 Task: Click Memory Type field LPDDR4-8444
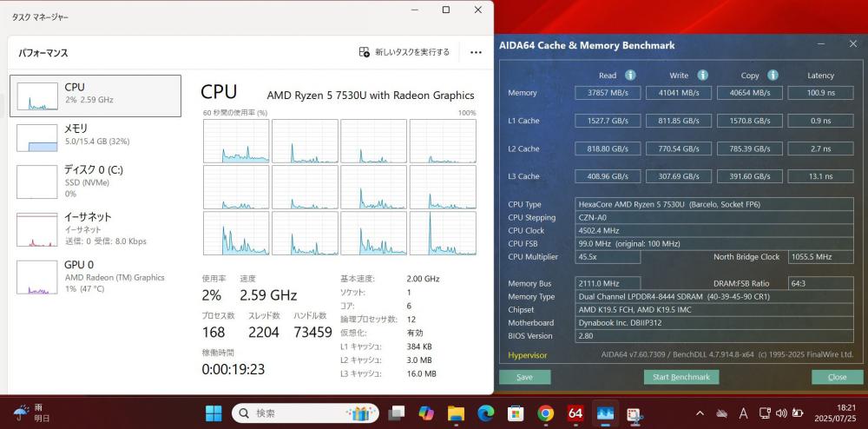tap(713, 296)
